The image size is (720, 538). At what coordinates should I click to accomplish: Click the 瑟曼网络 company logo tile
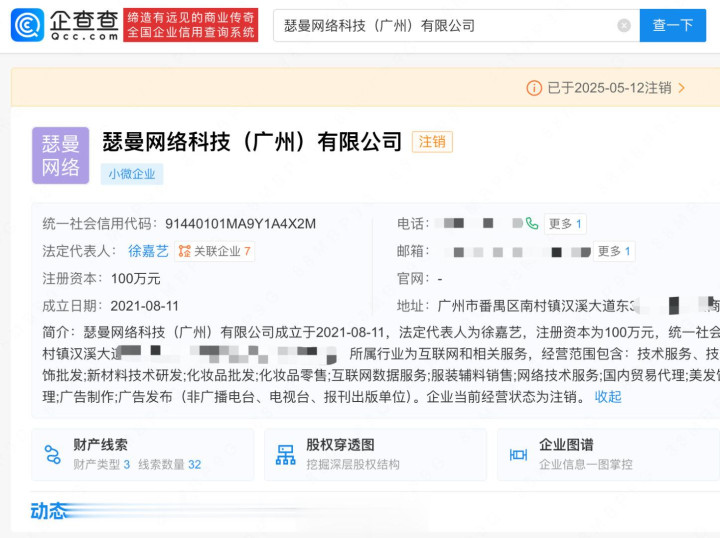(x=60, y=155)
